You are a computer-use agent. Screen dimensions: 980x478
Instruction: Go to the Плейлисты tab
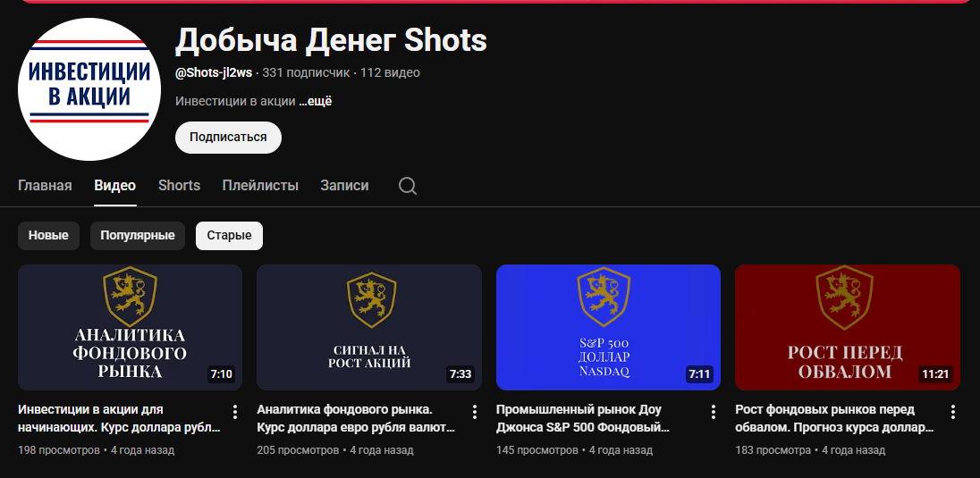(x=260, y=186)
